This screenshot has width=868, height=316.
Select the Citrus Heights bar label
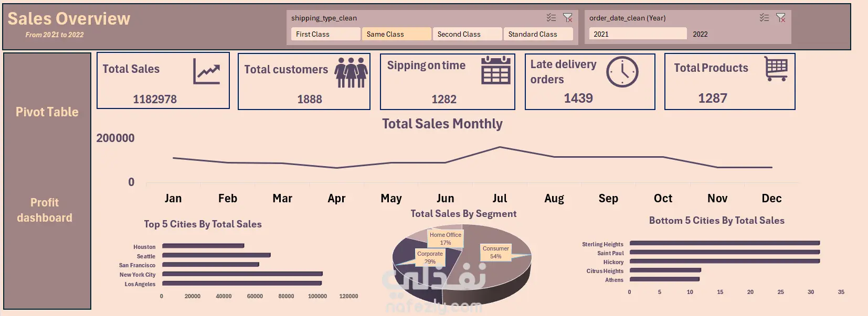[605, 271]
